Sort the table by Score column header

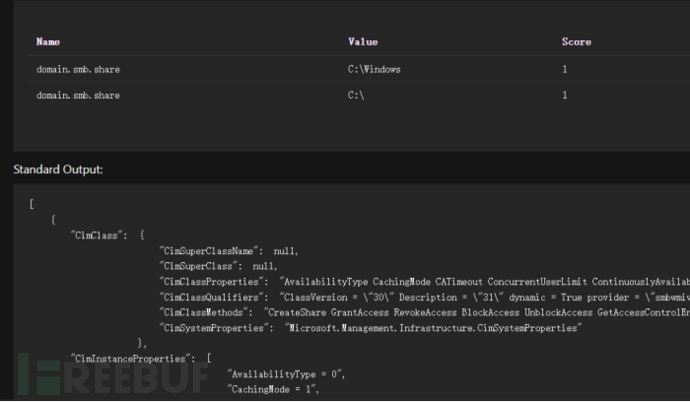[x=576, y=42]
